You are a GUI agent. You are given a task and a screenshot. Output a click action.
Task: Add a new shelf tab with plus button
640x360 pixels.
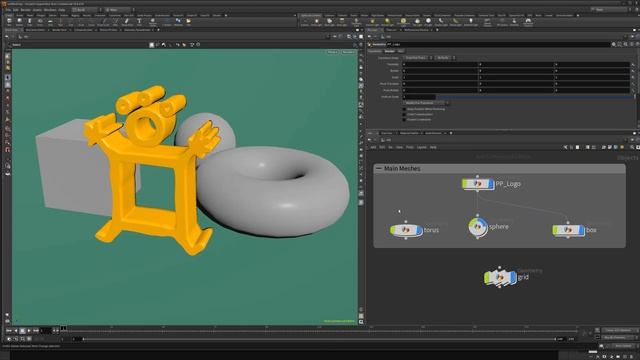226,15
